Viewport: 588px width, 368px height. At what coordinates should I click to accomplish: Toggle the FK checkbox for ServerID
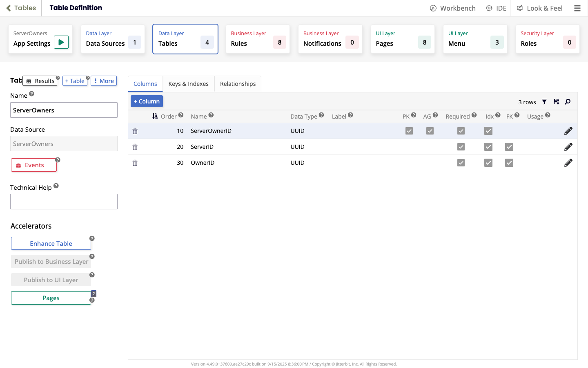(x=509, y=147)
